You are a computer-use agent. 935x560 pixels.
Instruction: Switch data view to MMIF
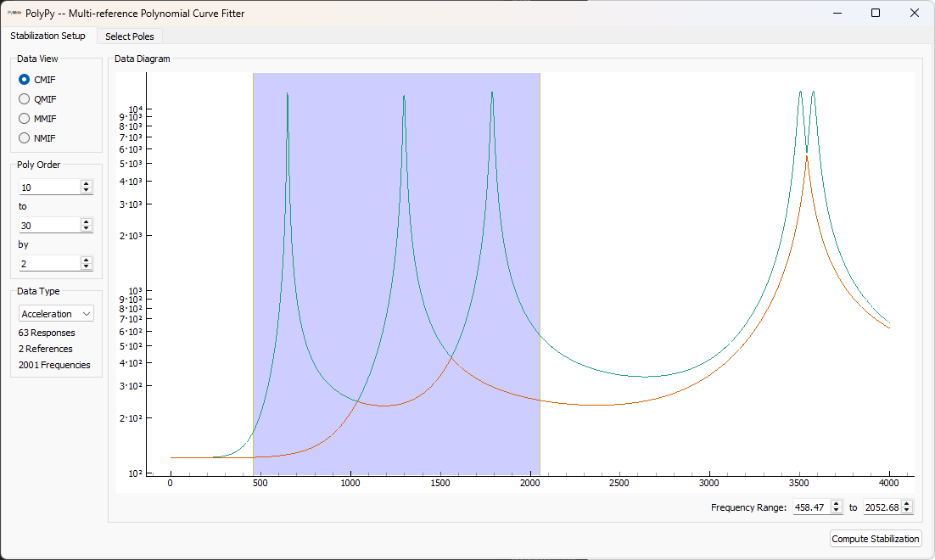(25, 118)
